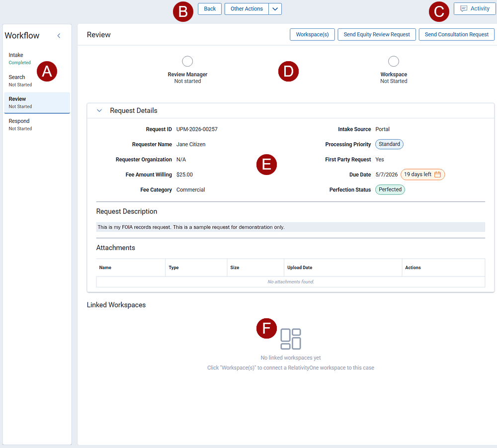
Task: Collapse the Workflow sidebar chevron
Action: click(59, 36)
